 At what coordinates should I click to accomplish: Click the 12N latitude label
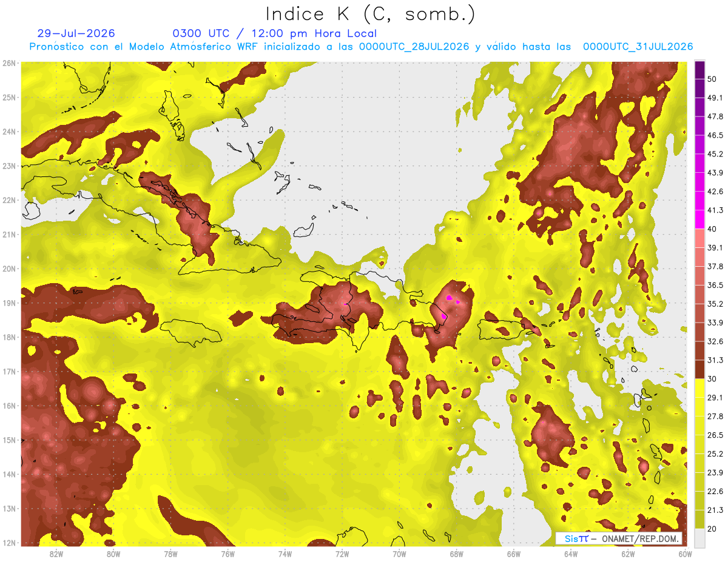[x=9, y=543]
